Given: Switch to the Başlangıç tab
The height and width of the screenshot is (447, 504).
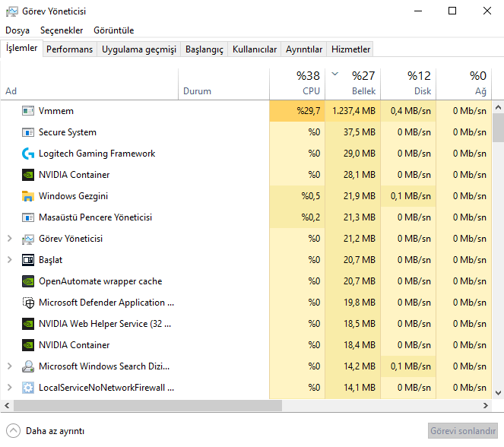Looking at the screenshot, I should point(204,49).
